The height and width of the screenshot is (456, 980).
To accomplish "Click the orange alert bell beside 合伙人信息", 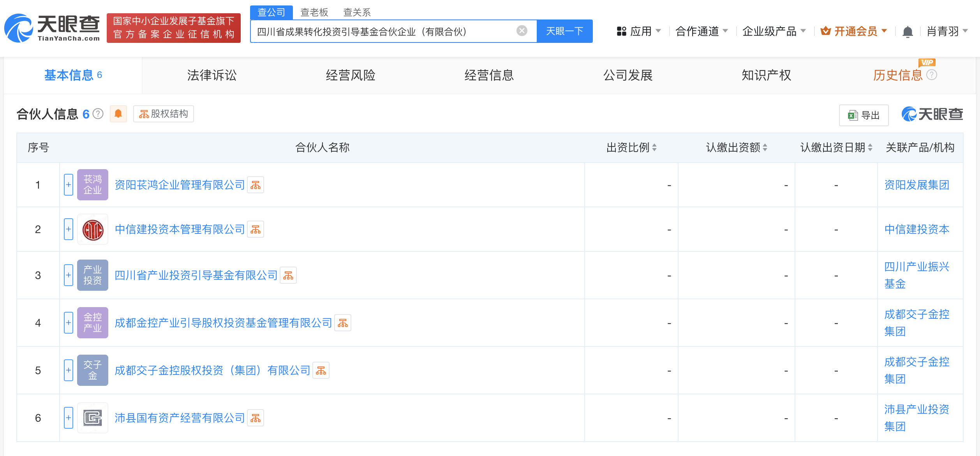I will pos(118,114).
